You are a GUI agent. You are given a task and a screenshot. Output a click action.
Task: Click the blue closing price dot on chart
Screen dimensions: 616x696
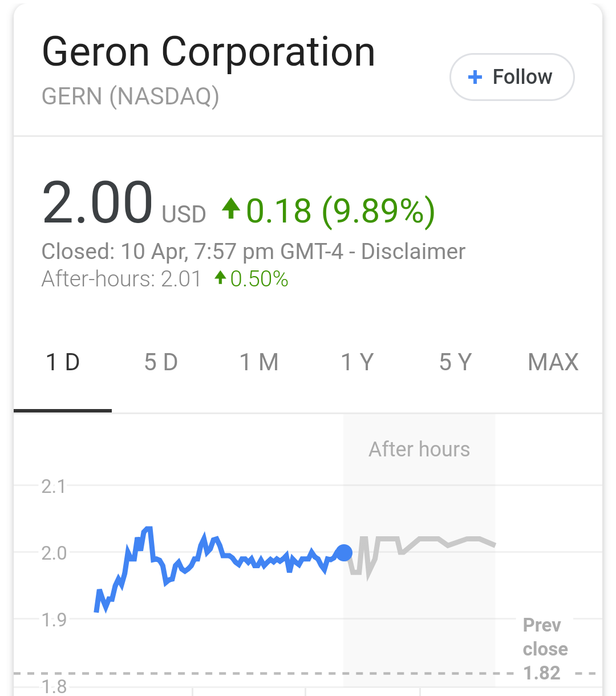pos(344,553)
